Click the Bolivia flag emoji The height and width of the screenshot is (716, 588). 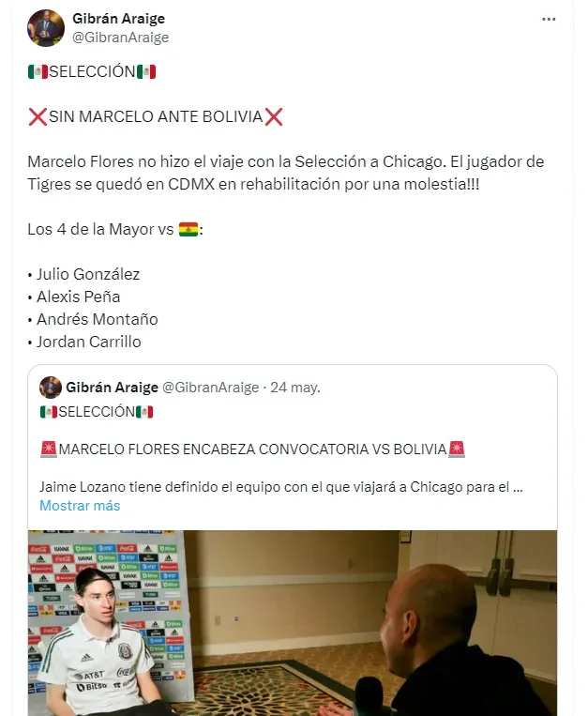click(x=188, y=229)
